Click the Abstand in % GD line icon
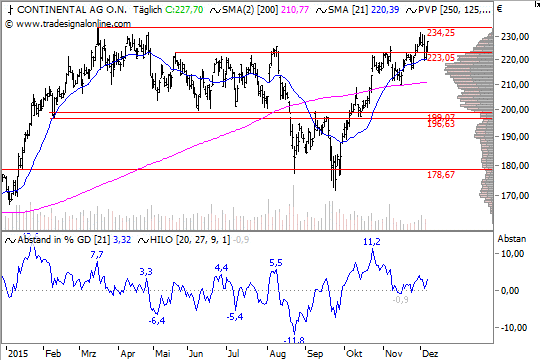This screenshot has width=540, height=360. (10, 240)
